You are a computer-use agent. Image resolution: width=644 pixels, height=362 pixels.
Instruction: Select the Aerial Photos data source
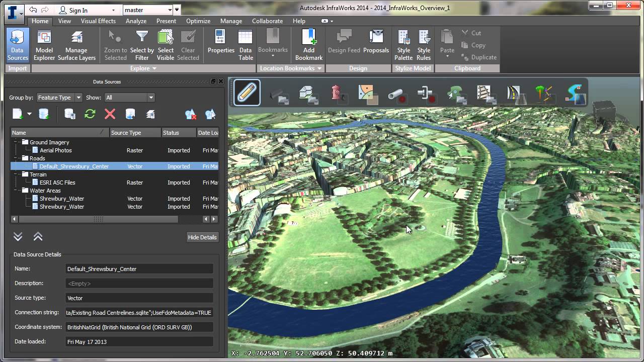point(56,150)
